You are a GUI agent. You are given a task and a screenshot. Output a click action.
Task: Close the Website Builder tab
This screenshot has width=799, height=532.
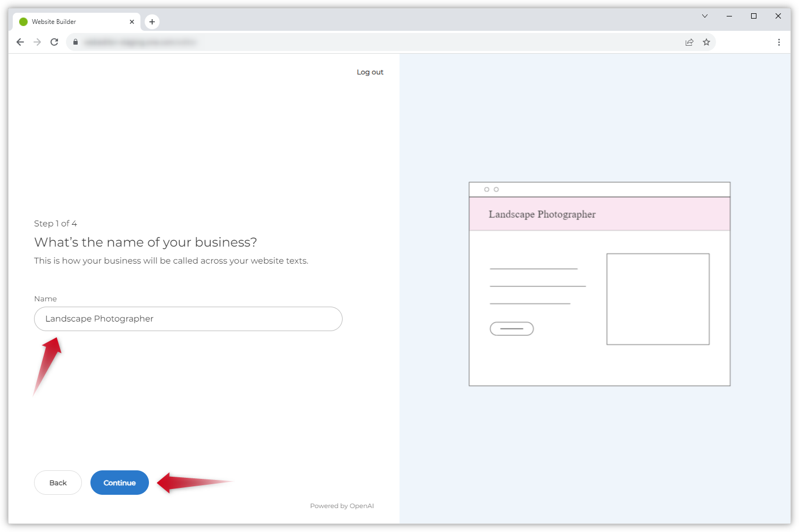click(132, 22)
